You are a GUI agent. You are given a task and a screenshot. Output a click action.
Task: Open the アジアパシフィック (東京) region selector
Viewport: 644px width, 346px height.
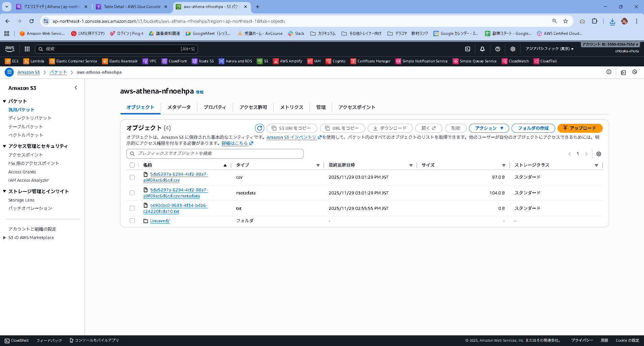coord(549,49)
